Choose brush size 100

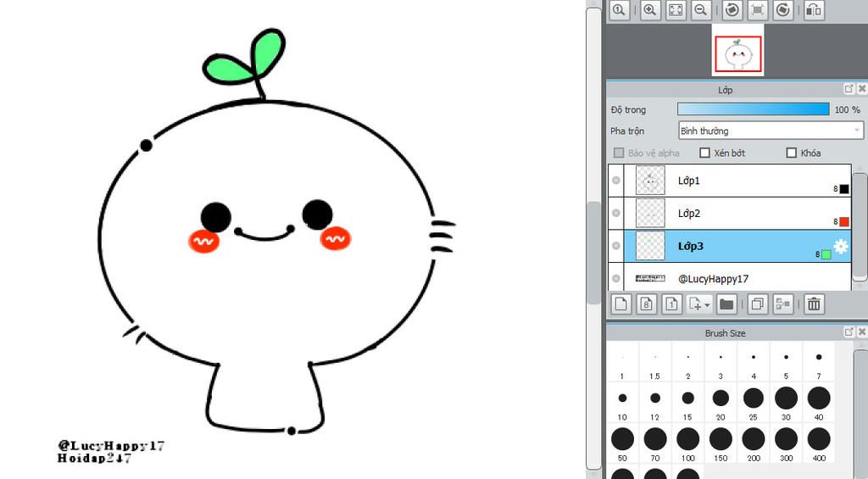pyautogui.click(x=688, y=444)
